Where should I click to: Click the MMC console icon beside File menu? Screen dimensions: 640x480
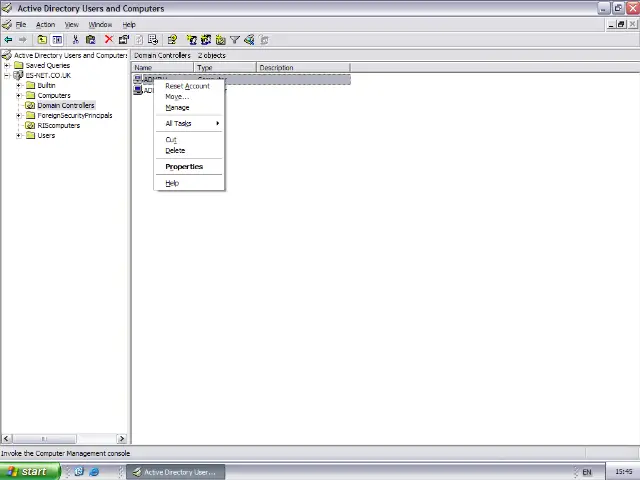7,24
